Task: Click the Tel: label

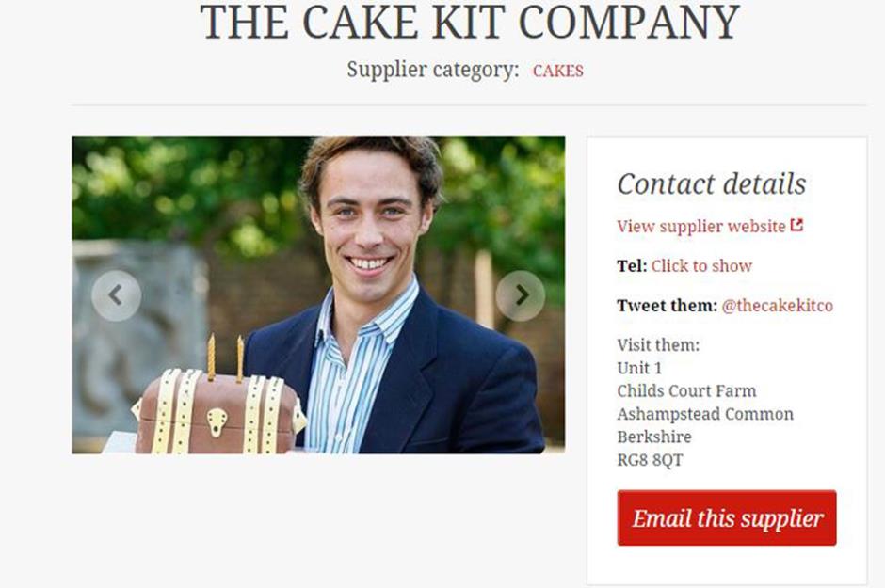Action: click(x=632, y=265)
